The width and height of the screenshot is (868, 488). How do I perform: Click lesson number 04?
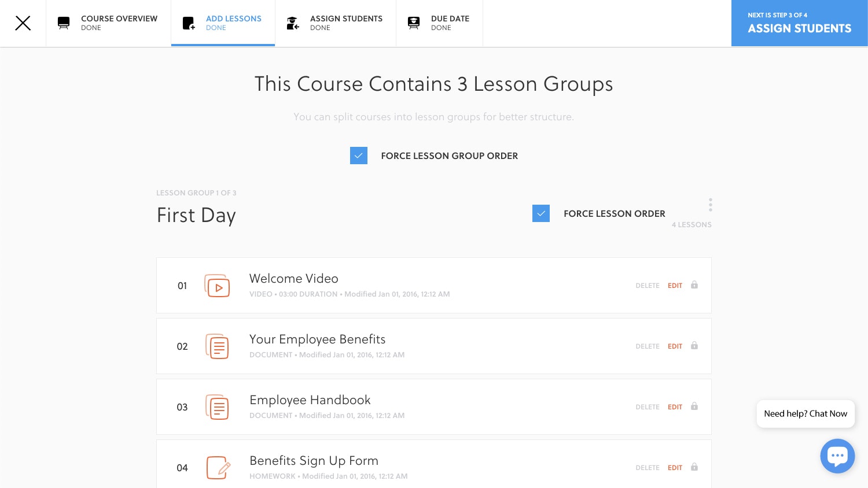182,468
